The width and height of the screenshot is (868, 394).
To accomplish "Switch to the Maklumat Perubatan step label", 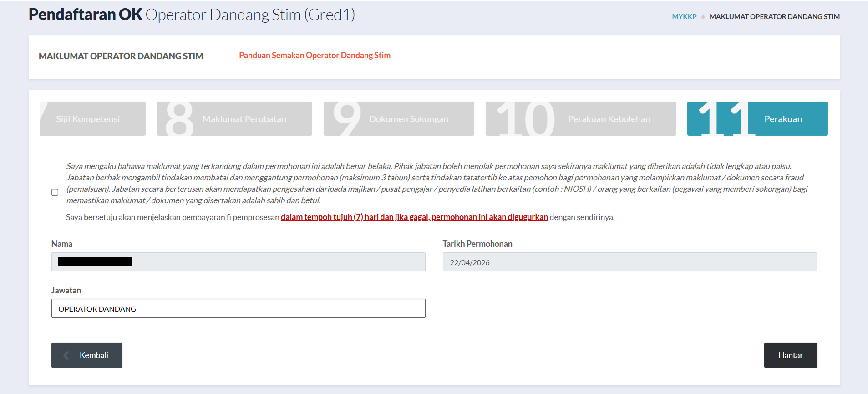I will click(x=244, y=119).
